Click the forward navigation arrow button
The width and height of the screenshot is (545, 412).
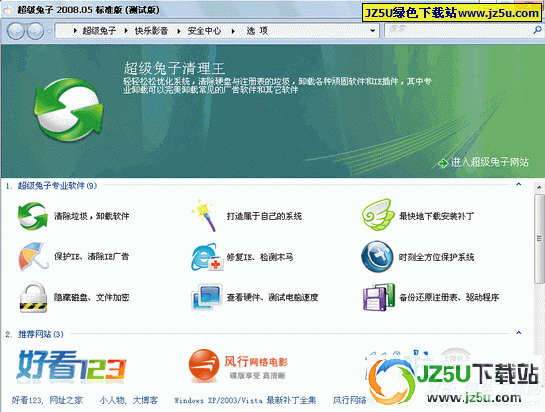[35, 31]
